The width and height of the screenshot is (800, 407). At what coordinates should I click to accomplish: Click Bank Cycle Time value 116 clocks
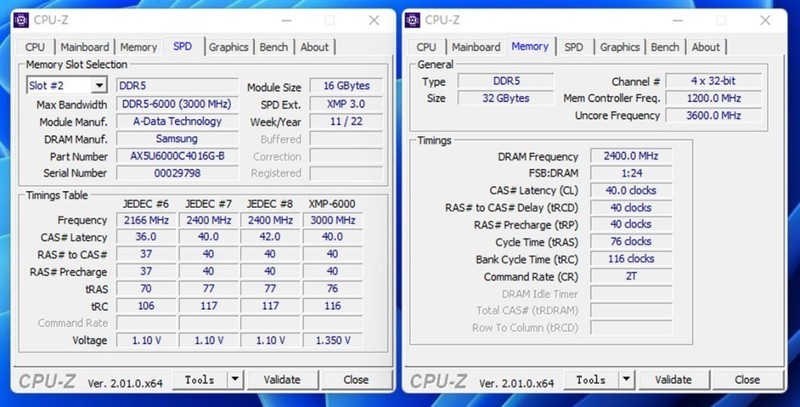click(x=631, y=259)
